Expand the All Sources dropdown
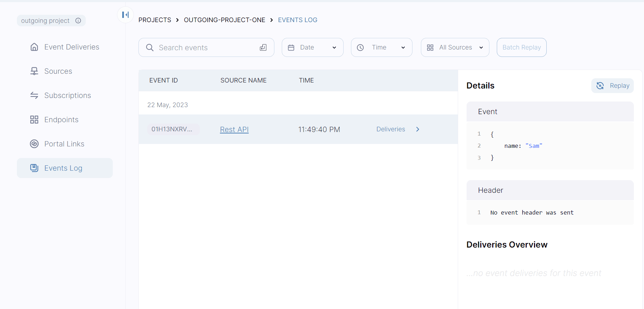This screenshot has height=309, width=644. click(455, 47)
